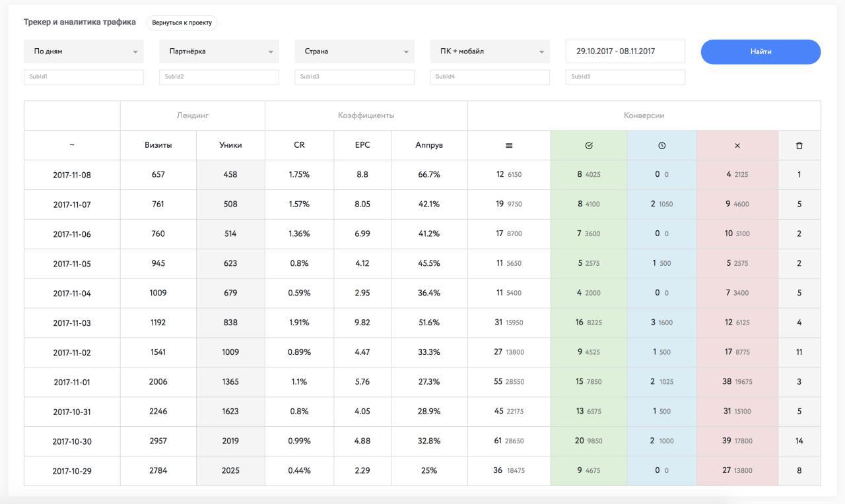Select the date cell 2017-11-05

72,264
